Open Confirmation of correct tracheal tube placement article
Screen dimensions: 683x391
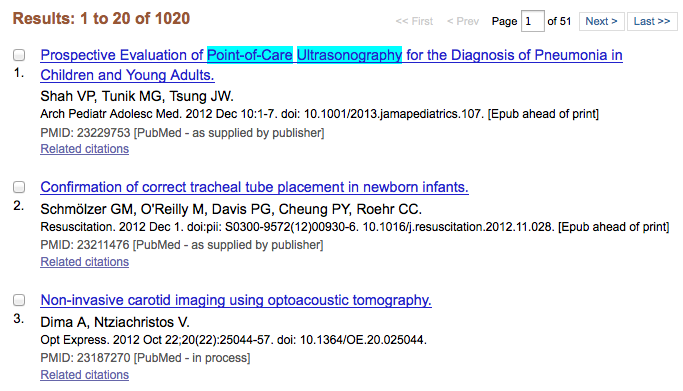click(254, 187)
